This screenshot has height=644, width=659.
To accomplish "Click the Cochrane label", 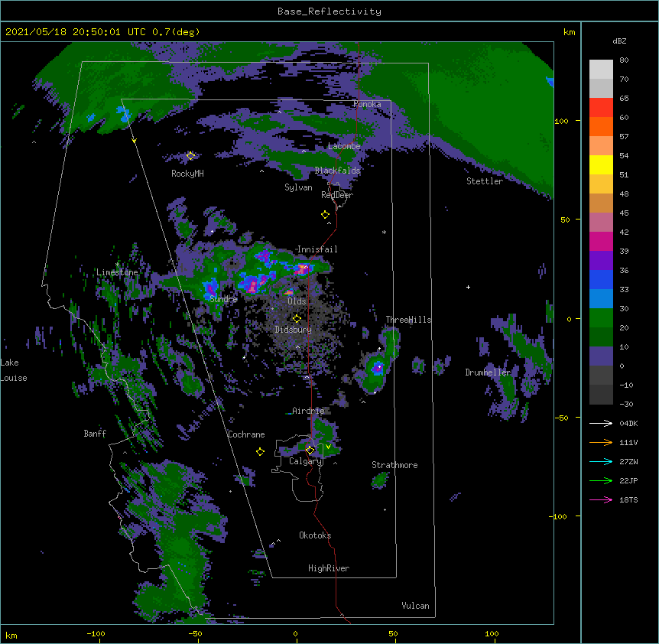I will click(x=246, y=434).
